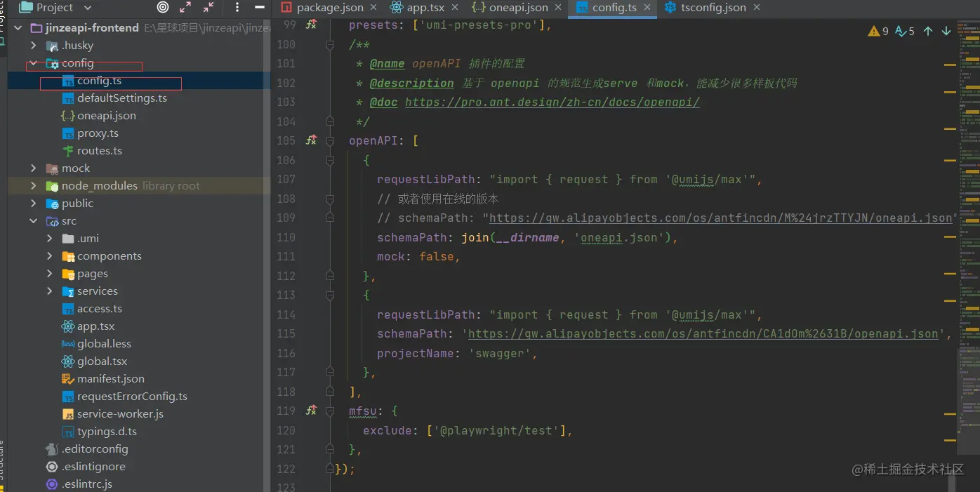980x492 pixels.
Task: Click the fold marker on line 100
Action: [x=330, y=45]
